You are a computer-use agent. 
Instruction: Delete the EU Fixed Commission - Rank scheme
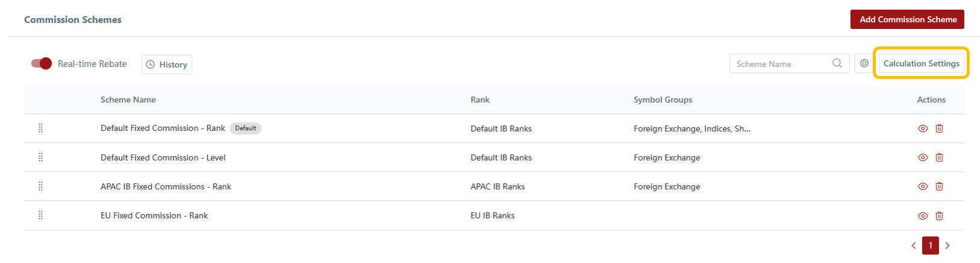point(939,216)
